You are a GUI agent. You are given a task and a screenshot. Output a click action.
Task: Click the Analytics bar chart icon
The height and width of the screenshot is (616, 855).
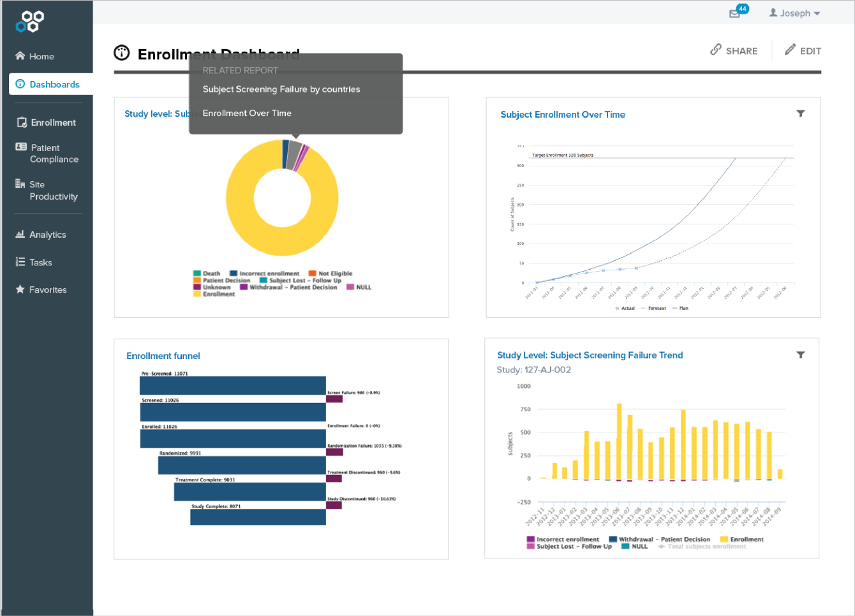tap(20, 234)
